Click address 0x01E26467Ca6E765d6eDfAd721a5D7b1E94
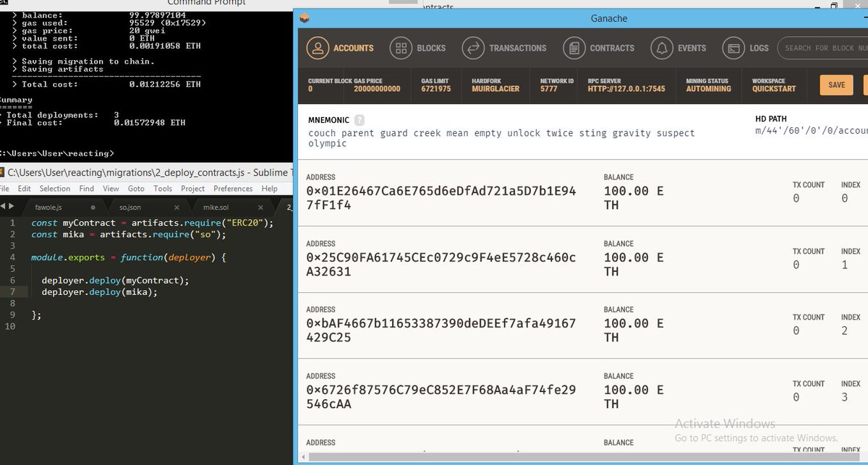The height and width of the screenshot is (465, 868). [x=441, y=198]
